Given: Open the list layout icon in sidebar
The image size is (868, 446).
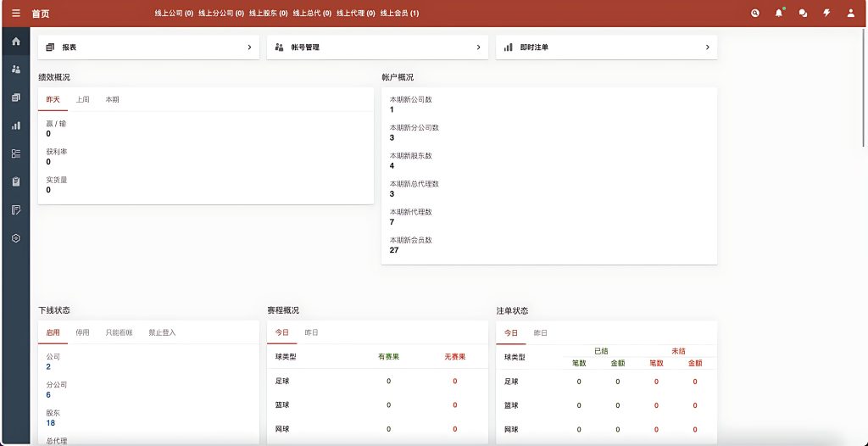Looking at the screenshot, I should point(16,153).
